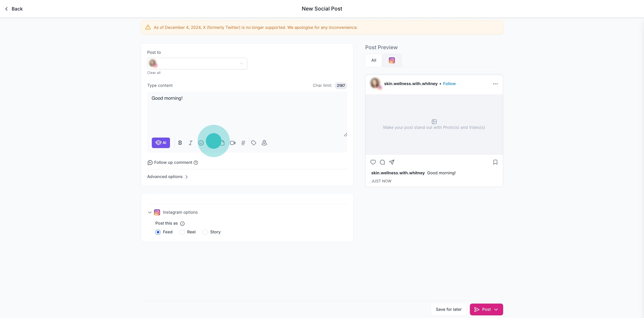Click the bold formatting icon
This screenshot has height=318, width=644.
(180, 143)
